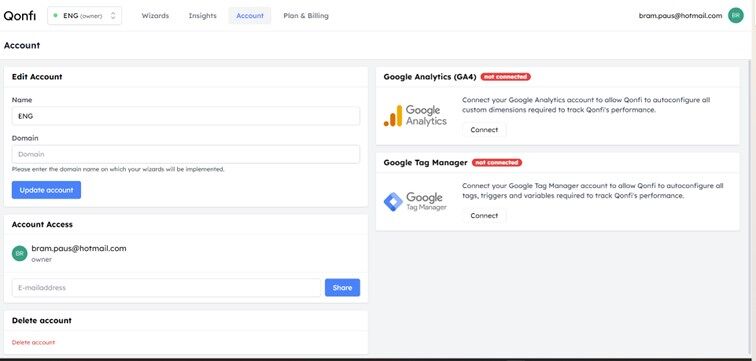Click the red Delete account link
The image size is (756, 361).
pos(33,342)
